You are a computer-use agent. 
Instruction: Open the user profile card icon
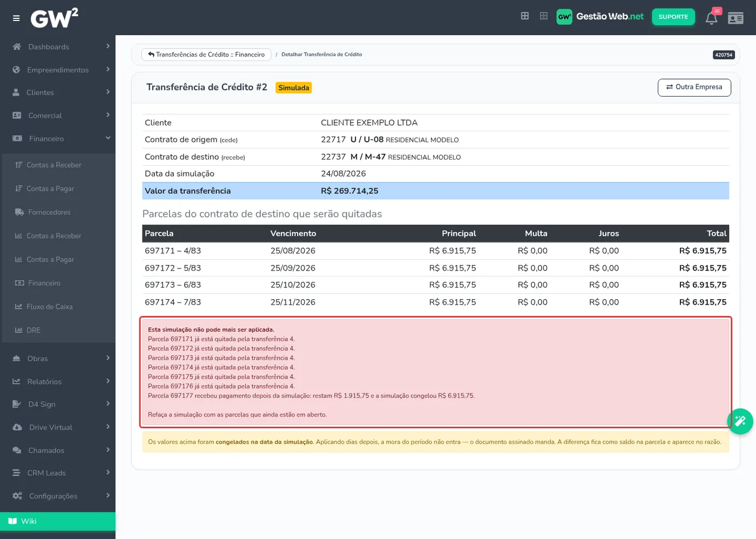[x=735, y=18]
